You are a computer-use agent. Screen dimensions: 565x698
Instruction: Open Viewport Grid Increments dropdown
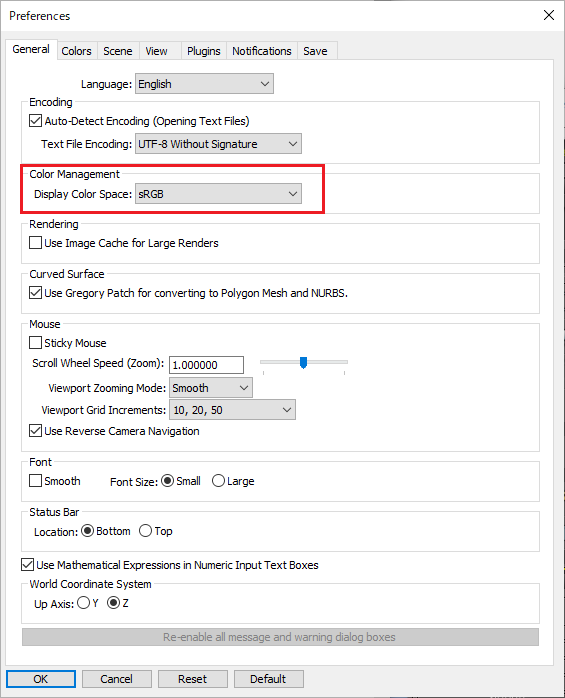(232, 410)
